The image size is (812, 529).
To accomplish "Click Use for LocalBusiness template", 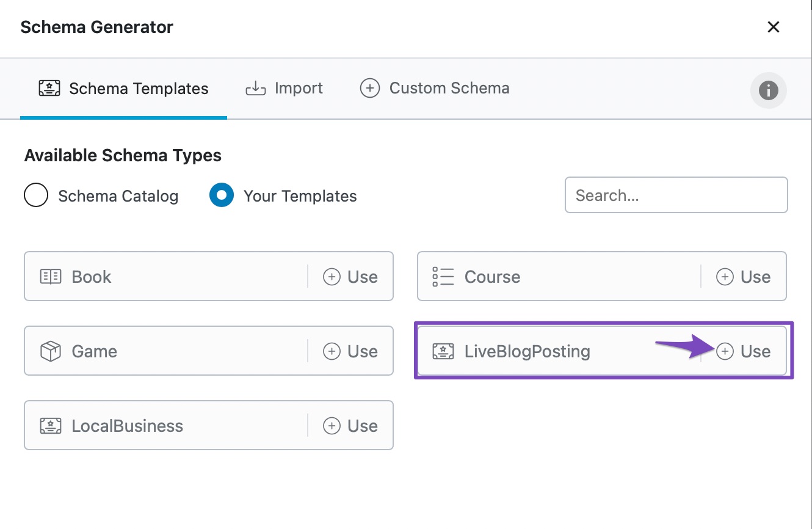I will coord(350,426).
